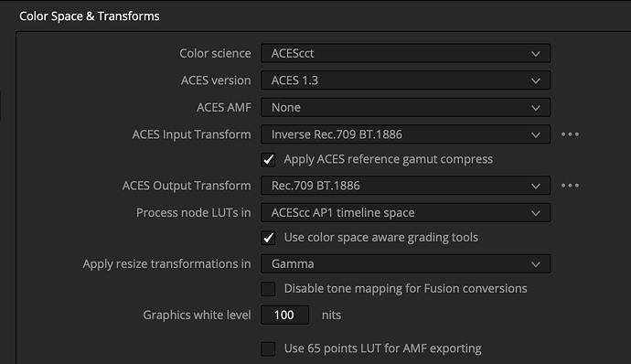The image size is (631, 364).
Task: Click the Color science label
Action: coord(215,53)
